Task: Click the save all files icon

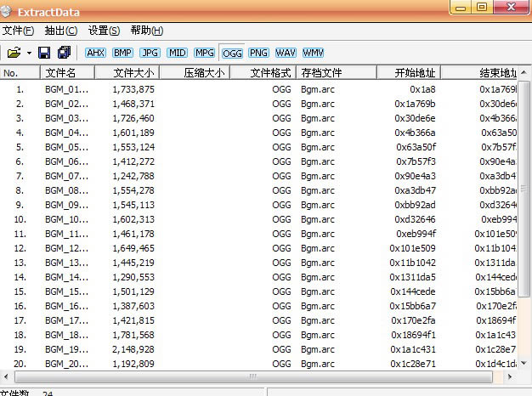Action: (x=64, y=53)
